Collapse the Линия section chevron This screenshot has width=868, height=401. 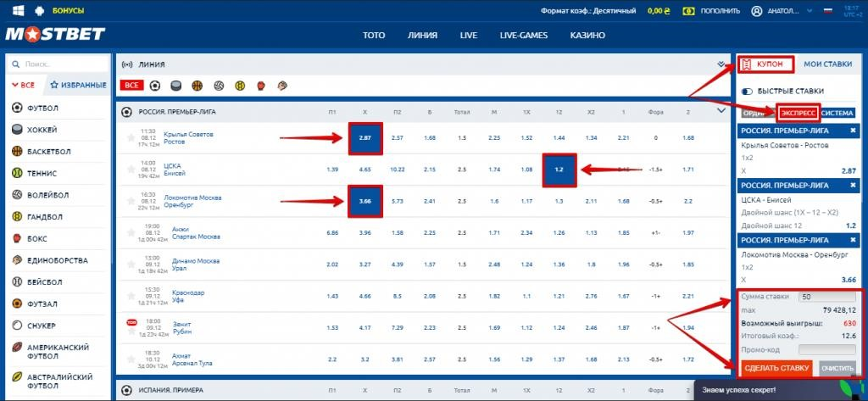point(721,64)
